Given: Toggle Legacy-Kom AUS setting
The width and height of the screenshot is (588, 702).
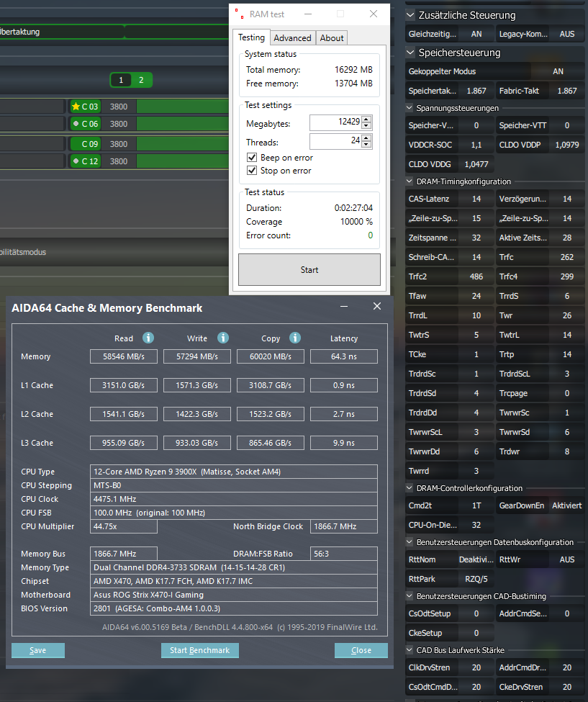Looking at the screenshot, I should tap(567, 34).
